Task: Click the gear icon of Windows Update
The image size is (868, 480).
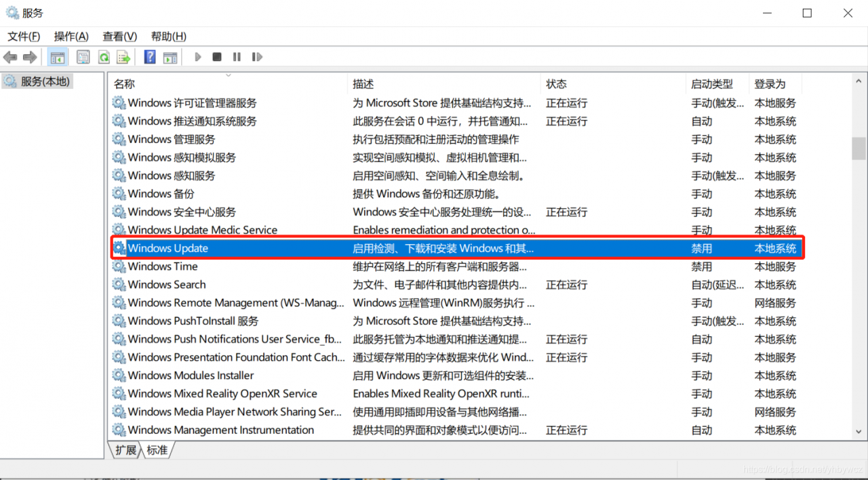Action: click(119, 248)
